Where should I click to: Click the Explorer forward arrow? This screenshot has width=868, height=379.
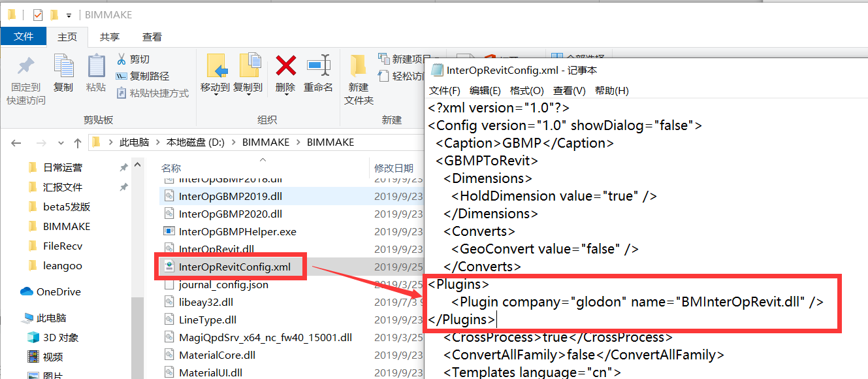tap(40, 142)
